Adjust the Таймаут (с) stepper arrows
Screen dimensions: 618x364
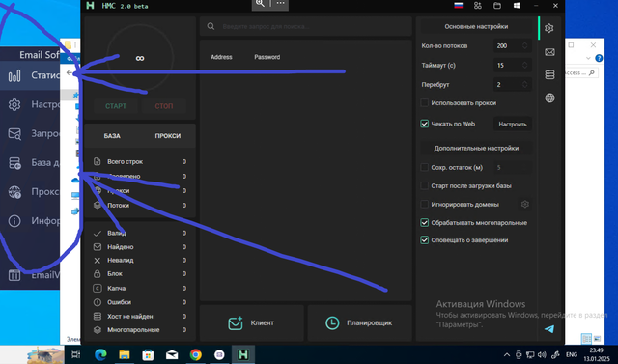pyautogui.click(x=524, y=65)
